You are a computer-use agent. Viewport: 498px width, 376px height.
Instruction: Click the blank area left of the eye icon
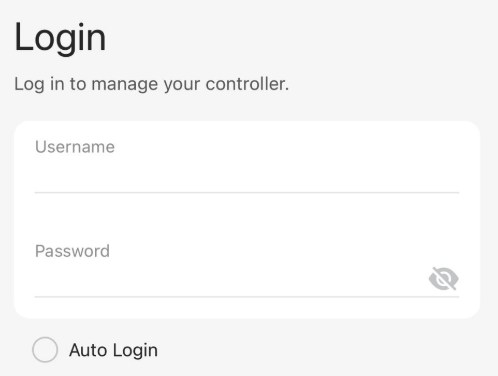coord(230,279)
